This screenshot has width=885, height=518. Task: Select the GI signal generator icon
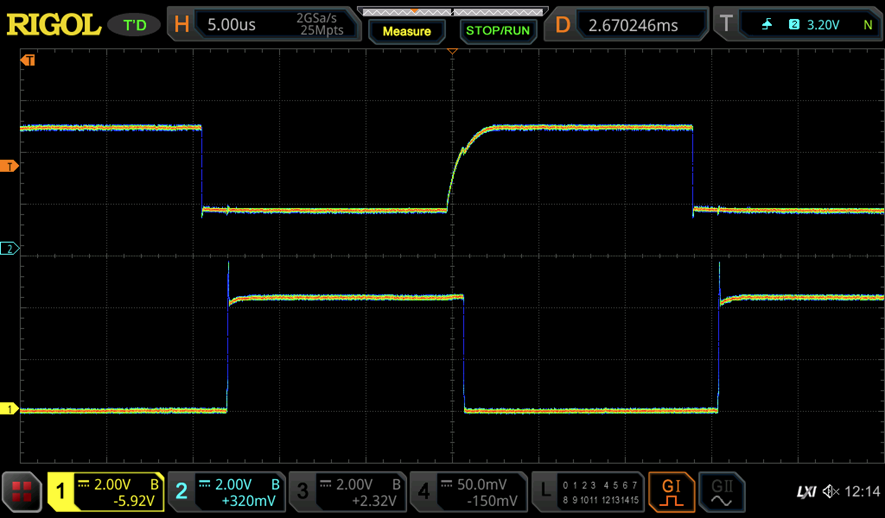[671, 491]
